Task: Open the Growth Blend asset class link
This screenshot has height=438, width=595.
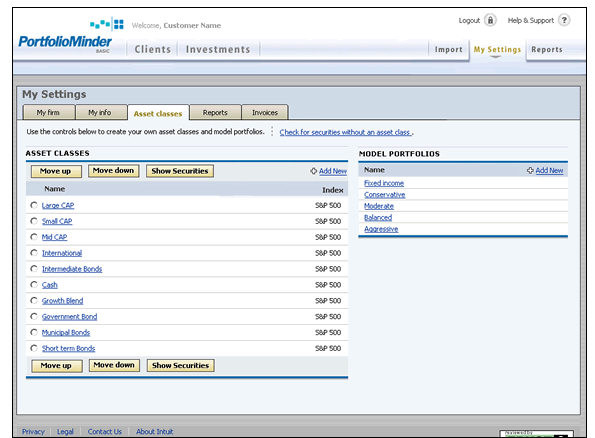Action: tap(63, 301)
